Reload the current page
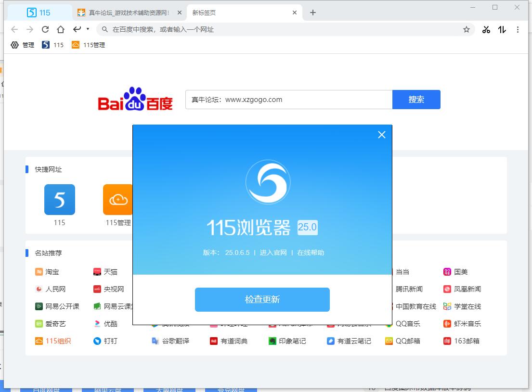Screen dimensions: 532x392 coord(45,29)
